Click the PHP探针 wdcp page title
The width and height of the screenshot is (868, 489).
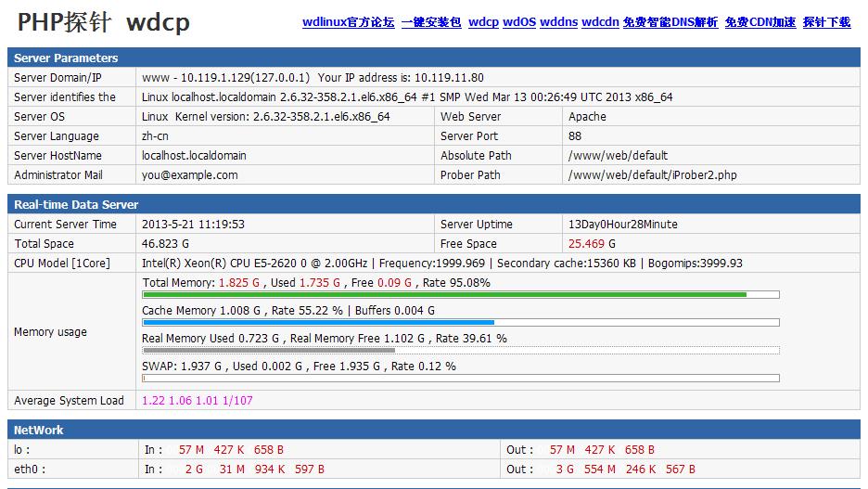104,23
